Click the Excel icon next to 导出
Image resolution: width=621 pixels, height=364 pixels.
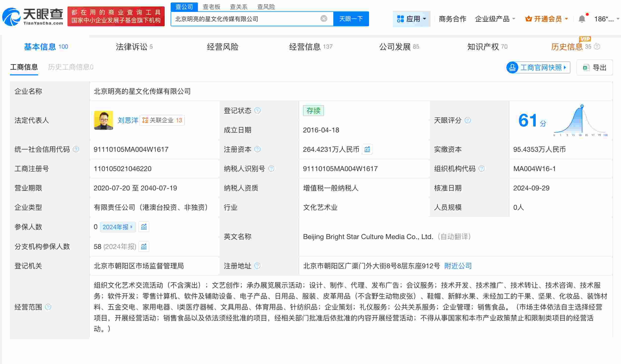(586, 67)
